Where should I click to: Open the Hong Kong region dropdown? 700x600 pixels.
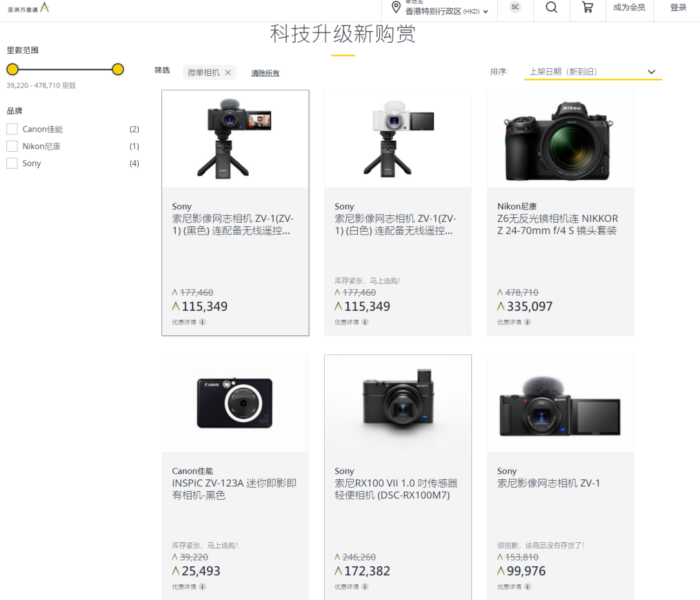446,11
